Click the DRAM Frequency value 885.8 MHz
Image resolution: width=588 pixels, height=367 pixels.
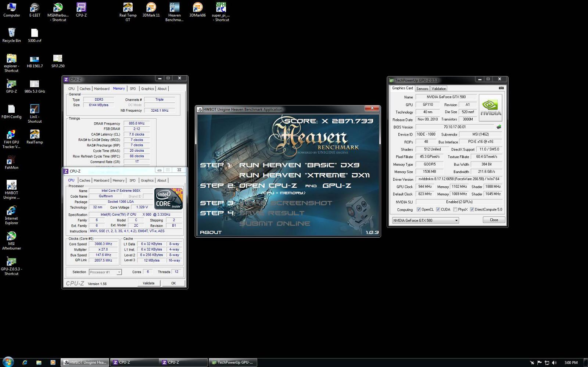[x=137, y=123]
